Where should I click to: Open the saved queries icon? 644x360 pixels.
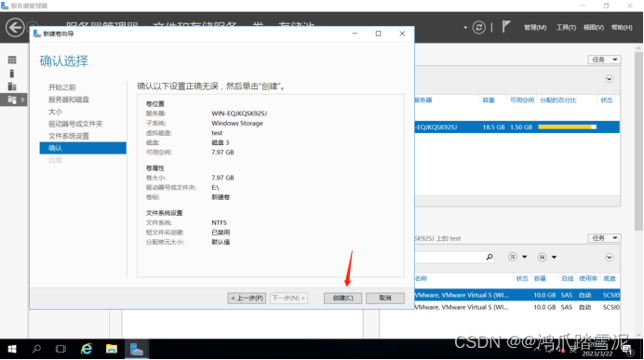(x=542, y=257)
